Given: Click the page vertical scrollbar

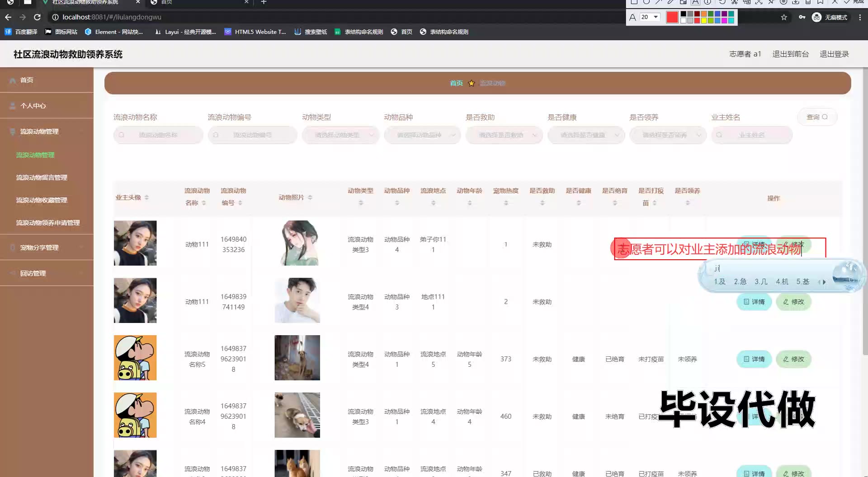Looking at the screenshot, I should pos(865,212).
